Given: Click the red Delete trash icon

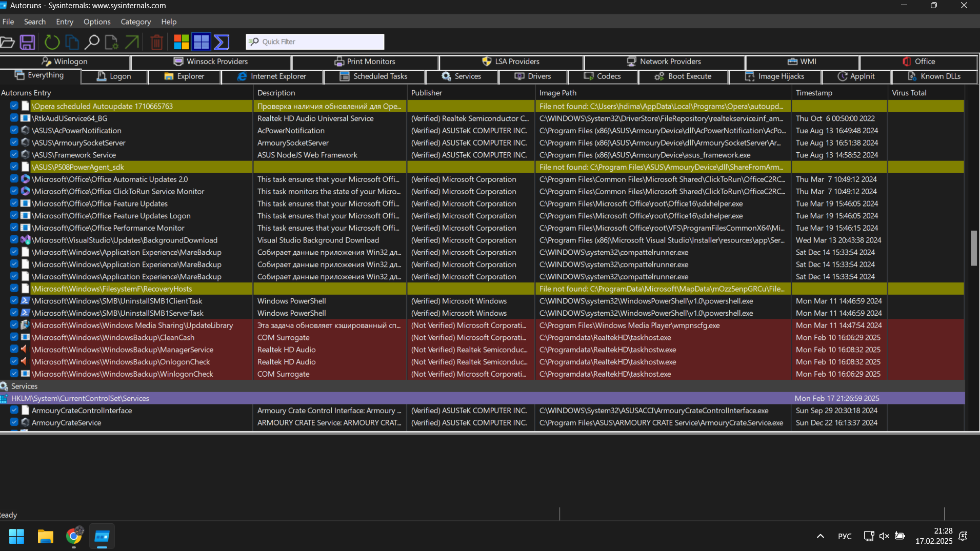Looking at the screenshot, I should tap(157, 42).
